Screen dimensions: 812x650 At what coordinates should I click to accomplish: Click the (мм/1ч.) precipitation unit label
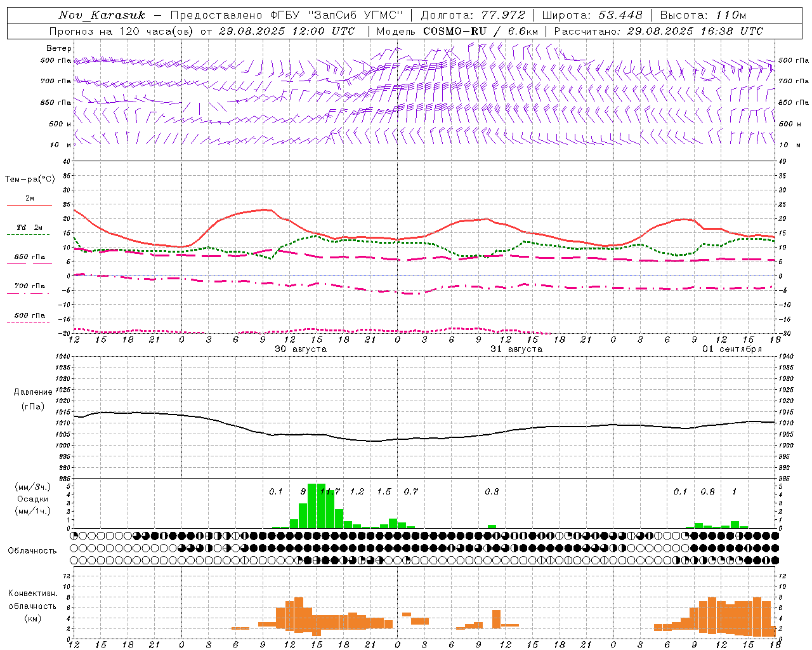[32, 511]
